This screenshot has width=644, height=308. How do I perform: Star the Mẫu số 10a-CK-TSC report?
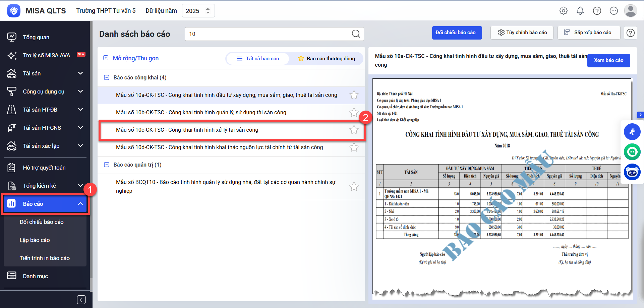tap(354, 95)
